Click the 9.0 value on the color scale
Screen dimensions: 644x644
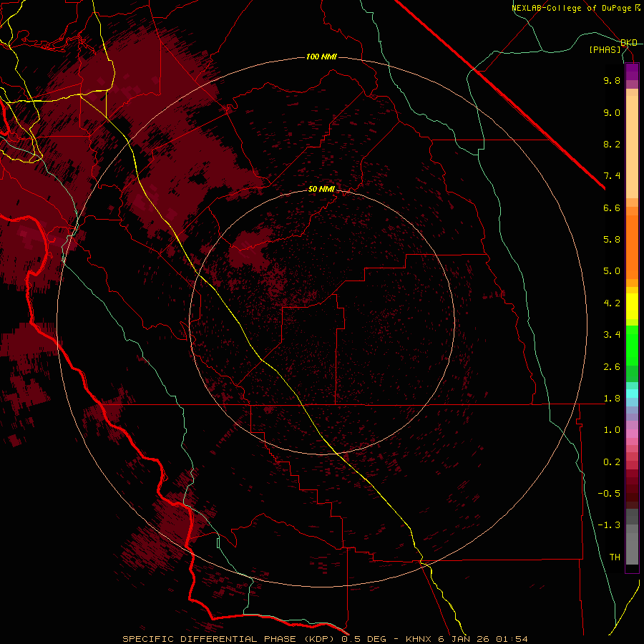[612, 112]
